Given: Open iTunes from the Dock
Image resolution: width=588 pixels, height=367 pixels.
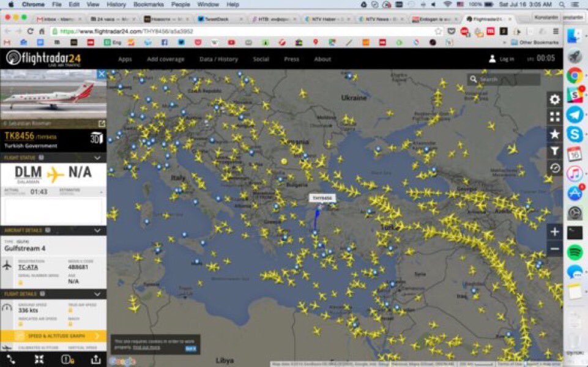Looking at the screenshot, I should coord(575,174).
